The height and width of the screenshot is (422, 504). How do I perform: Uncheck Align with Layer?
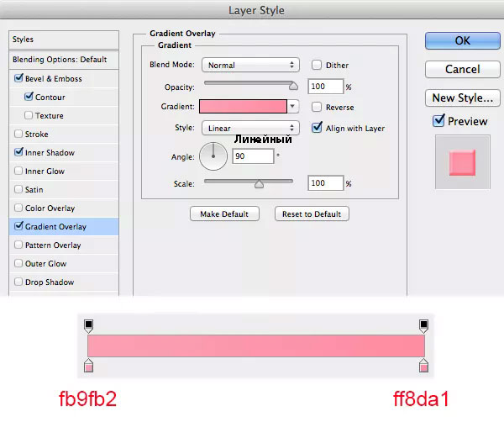[317, 128]
